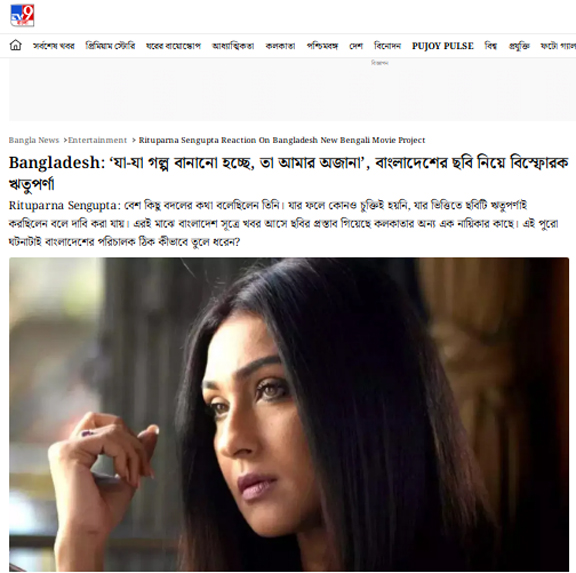576x573 pixels.
Task: Open the বিনোদন entertainment section
Action: pyautogui.click(x=387, y=46)
